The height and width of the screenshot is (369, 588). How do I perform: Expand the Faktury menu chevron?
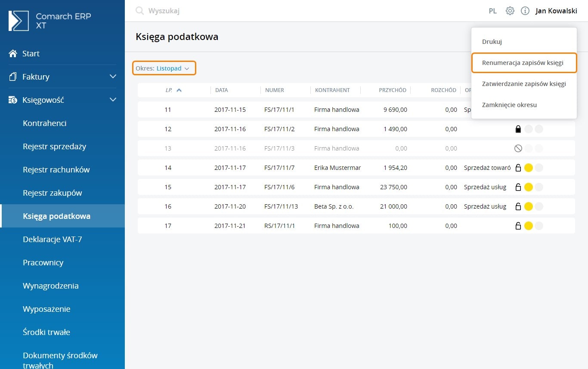(x=113, y=77)
